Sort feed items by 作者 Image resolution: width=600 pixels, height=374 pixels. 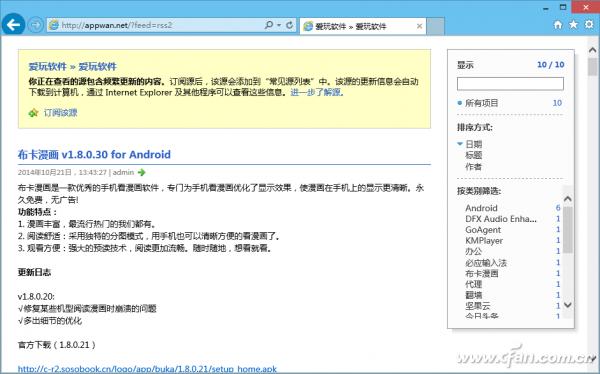(473, 167)
